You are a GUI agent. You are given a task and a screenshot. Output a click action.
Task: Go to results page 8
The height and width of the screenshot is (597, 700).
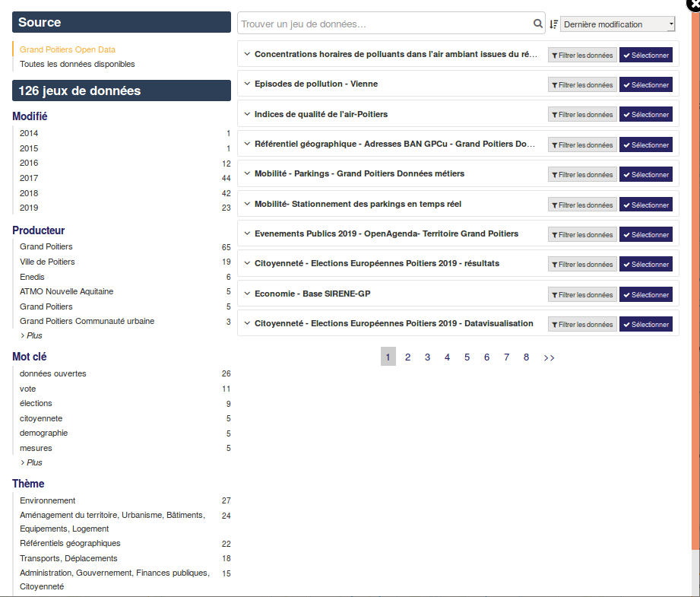[527, 357]
